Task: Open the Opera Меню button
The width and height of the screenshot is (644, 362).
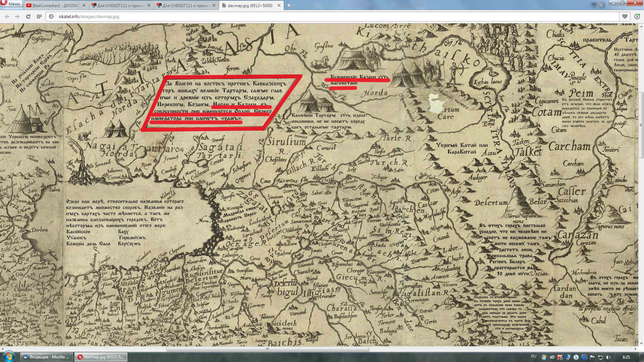Action: click(x=11, y=4)
